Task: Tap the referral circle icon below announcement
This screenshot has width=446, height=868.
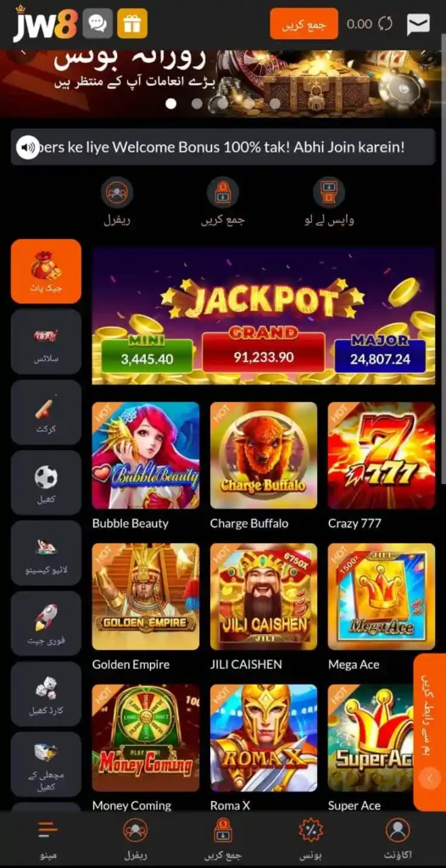Action: [116, 192]
